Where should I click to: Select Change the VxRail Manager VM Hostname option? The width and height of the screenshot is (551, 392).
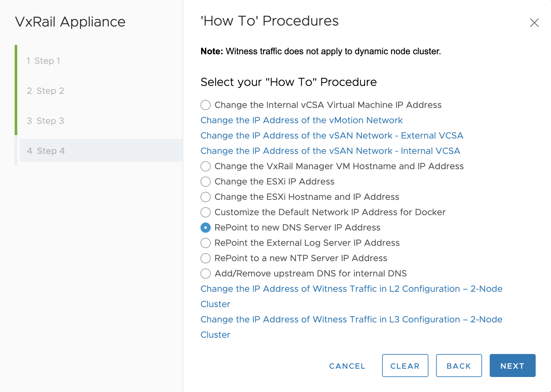coord(206,166)
